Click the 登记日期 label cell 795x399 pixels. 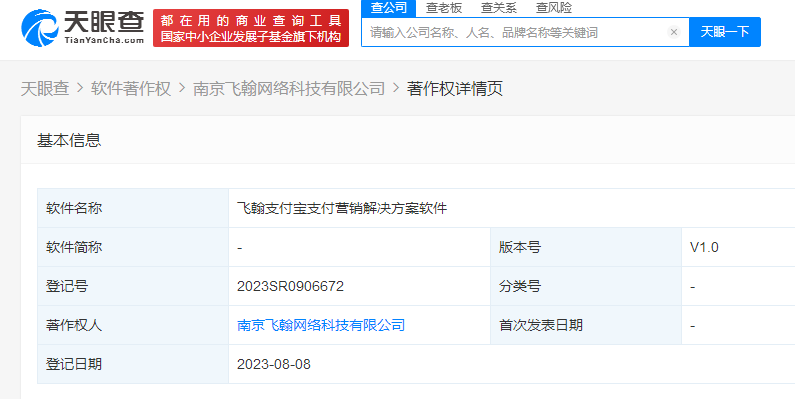[133, 364]
